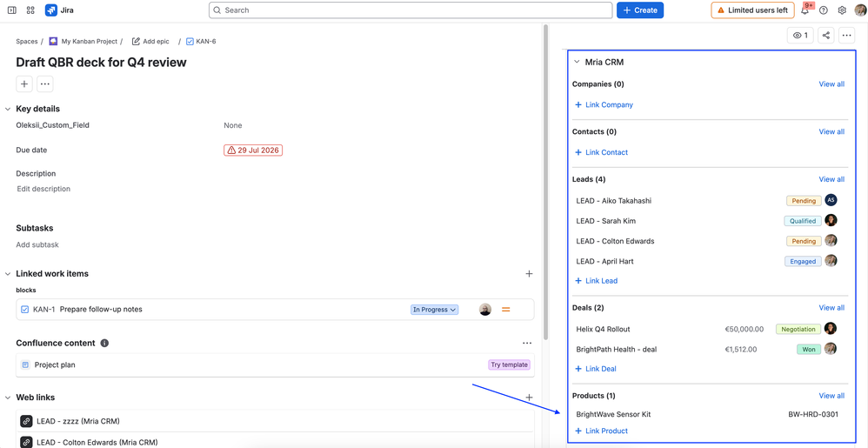Click the left panel vertical scrollbar

(x=546, y=183)
